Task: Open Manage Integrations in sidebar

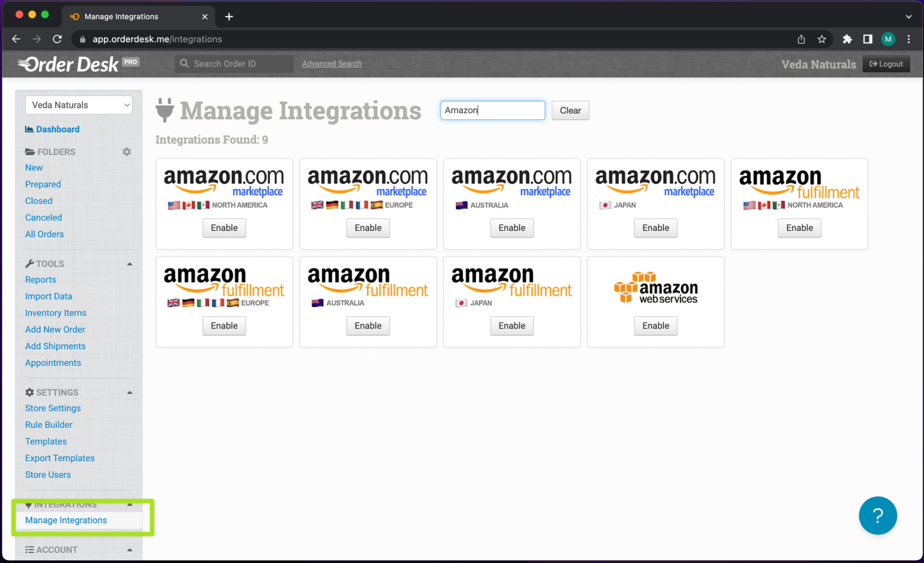Action: click(66, 520)
